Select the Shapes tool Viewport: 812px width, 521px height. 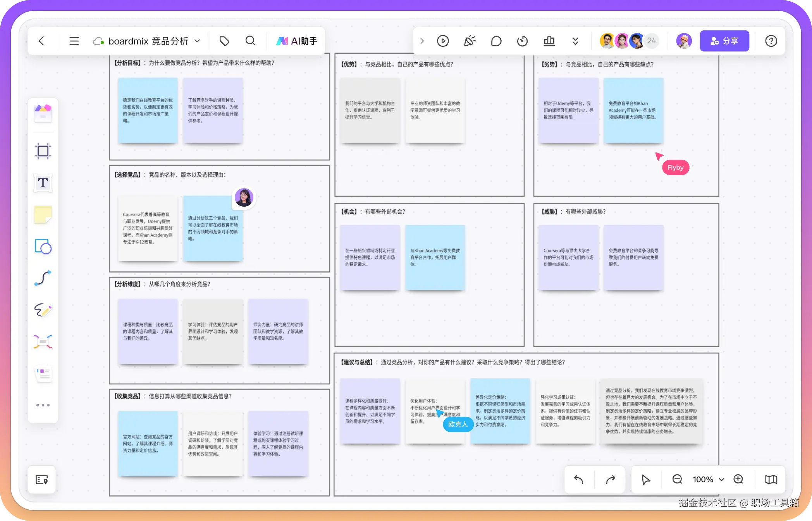click(x=43, y=246)
